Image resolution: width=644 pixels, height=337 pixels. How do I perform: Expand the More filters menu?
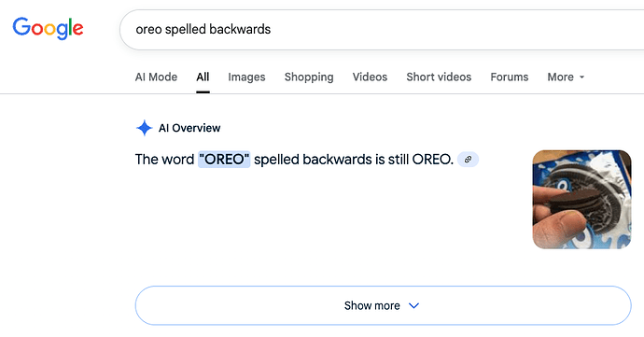coord(566,77)
